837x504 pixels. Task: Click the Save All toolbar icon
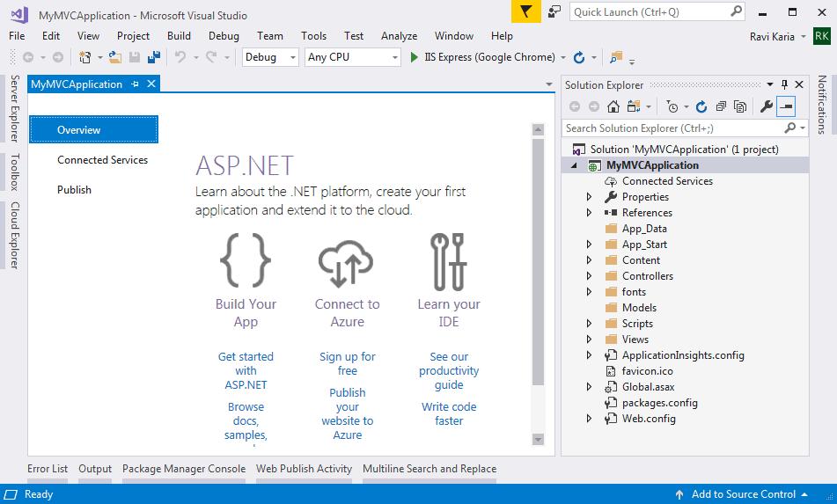click(x=154, y=57)
